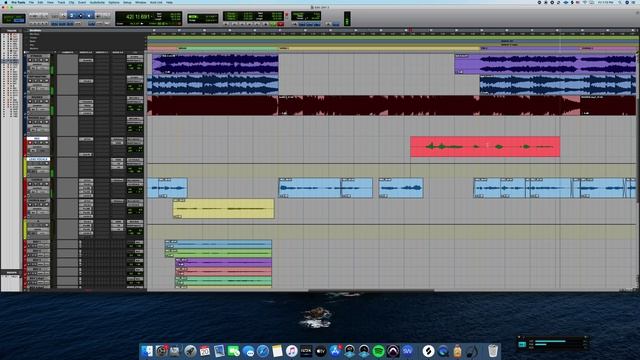The width and height of the screenshot is (640, 360).
Task: Solo the purple waveform track
Action: tap(41, 60)
